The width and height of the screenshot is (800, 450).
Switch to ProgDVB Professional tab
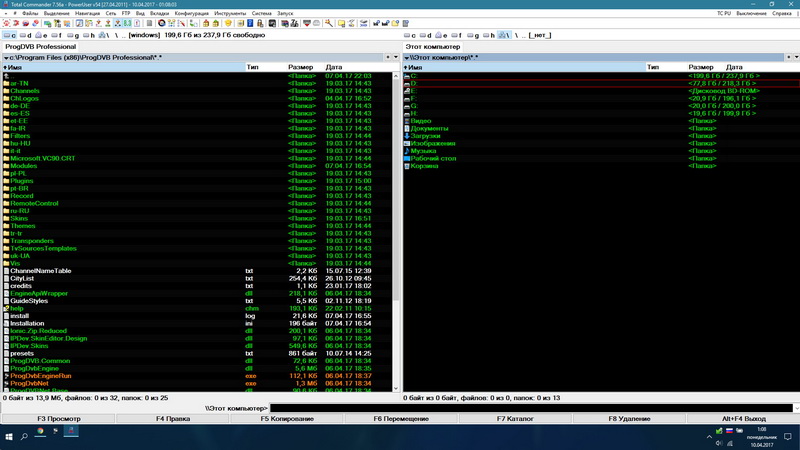click(40, 47)
